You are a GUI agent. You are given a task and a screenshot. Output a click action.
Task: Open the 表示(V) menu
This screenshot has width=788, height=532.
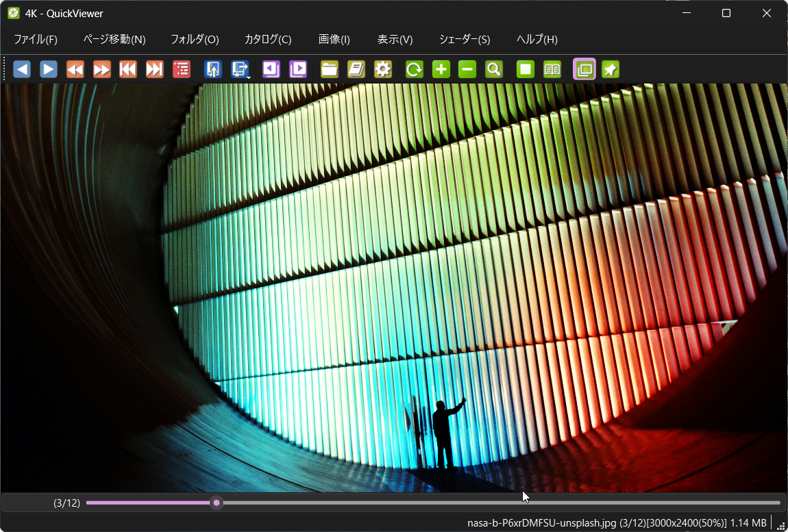395,39
